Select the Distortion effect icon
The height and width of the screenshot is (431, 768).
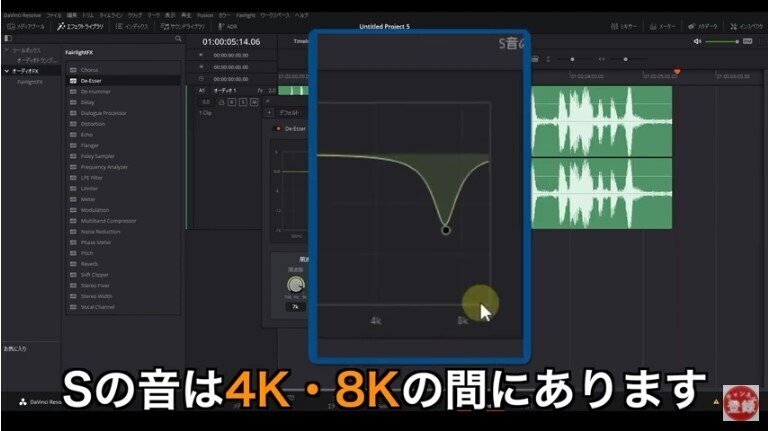(73, 124)
